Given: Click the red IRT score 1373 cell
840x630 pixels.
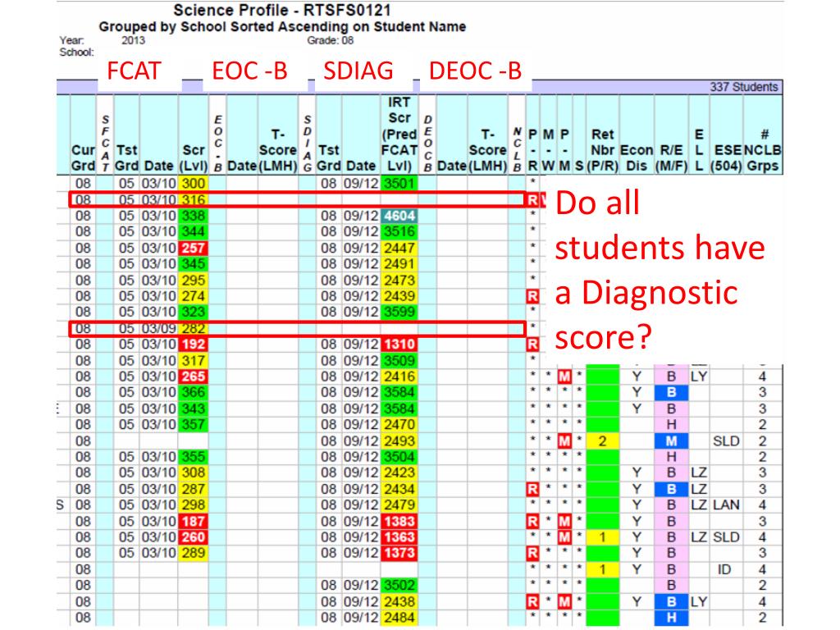Looking at the screenshot, I should point(399,553).
